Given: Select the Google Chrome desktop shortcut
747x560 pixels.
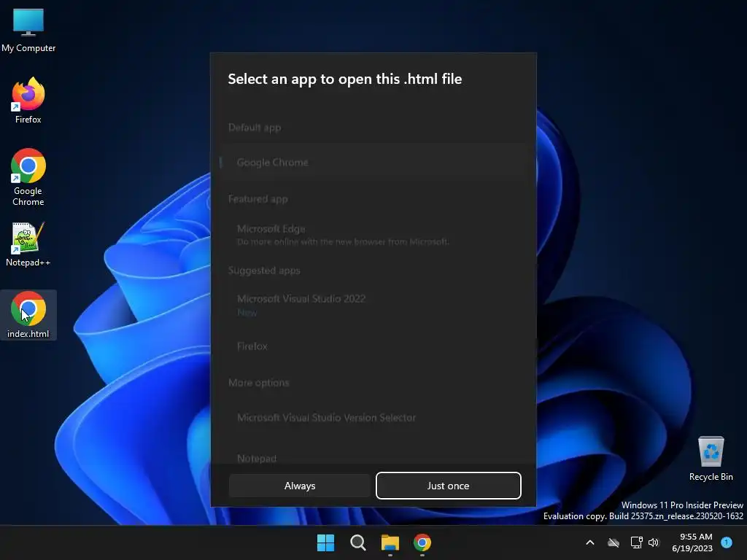Looking at the screenshot, I should pos(28,177).
